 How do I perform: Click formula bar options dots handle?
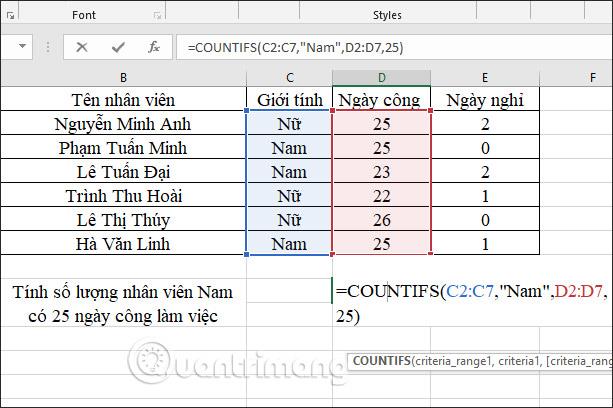[x=48, y=47]
